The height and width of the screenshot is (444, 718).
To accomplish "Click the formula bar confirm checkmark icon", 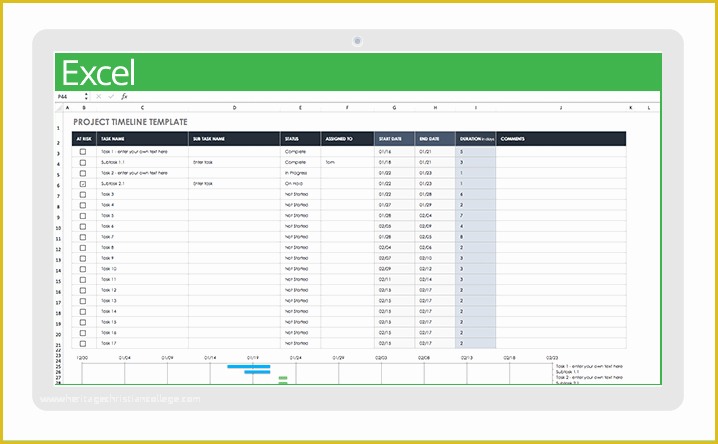I will [111, 97].
